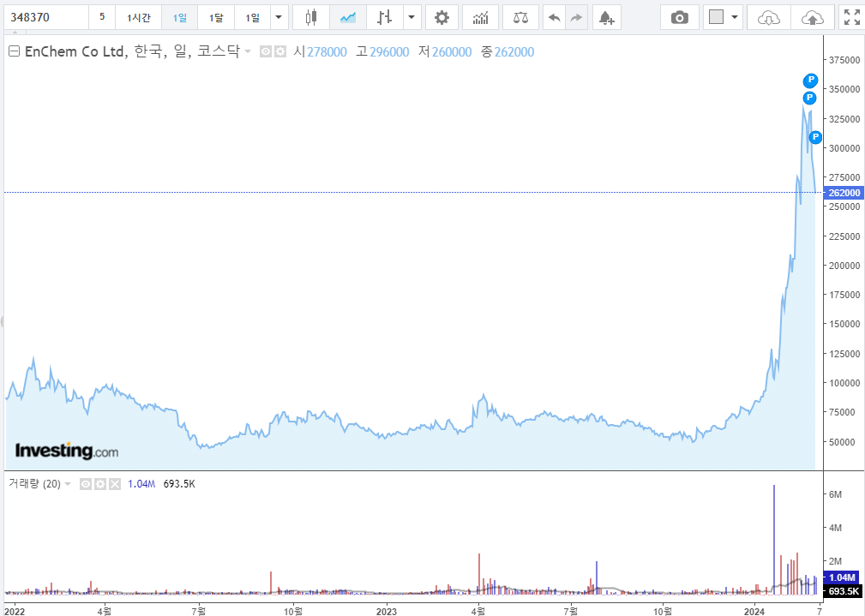Viewport: 865px width, 616px height.
Task: Select the 1일 interval beside the dropdown arrow
Action: click(252, 17)
